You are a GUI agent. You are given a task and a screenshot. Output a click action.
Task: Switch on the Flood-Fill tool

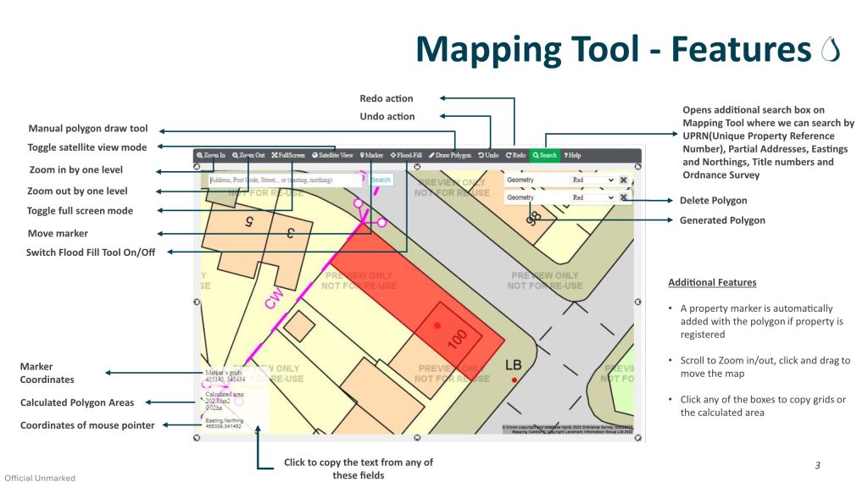point(406,156)
